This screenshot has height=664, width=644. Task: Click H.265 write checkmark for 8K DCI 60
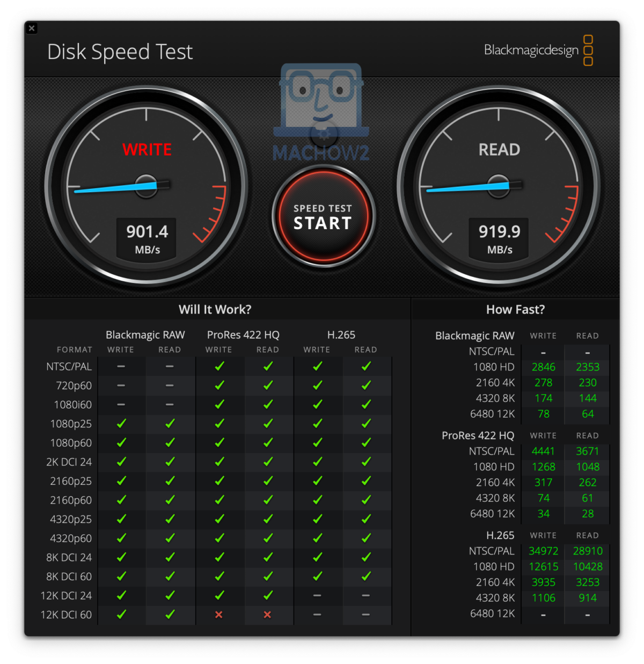pyautogui.click(x=317, y=577)
